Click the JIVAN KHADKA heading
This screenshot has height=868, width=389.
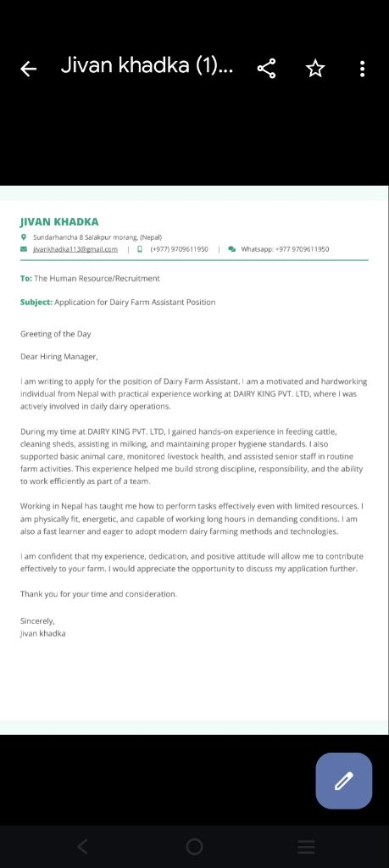coord(59,222)
